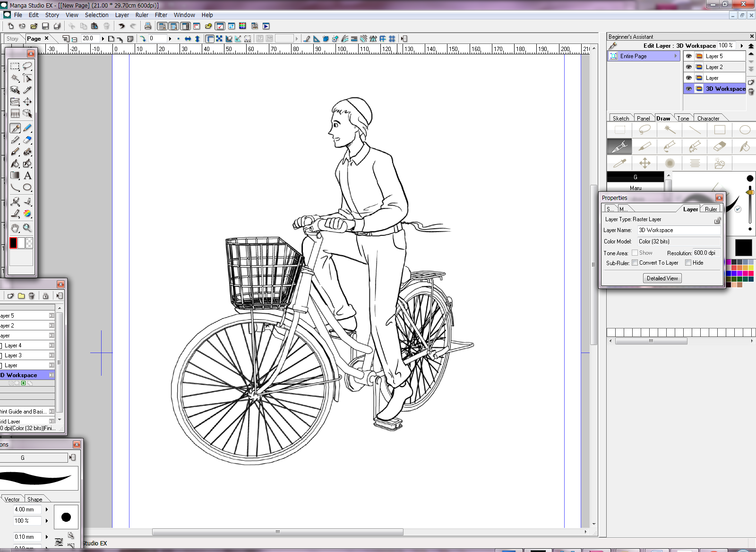Hide Layer 5 using its eye icon
Viewport: 756px width, 552px height.
tap(688, 56)
